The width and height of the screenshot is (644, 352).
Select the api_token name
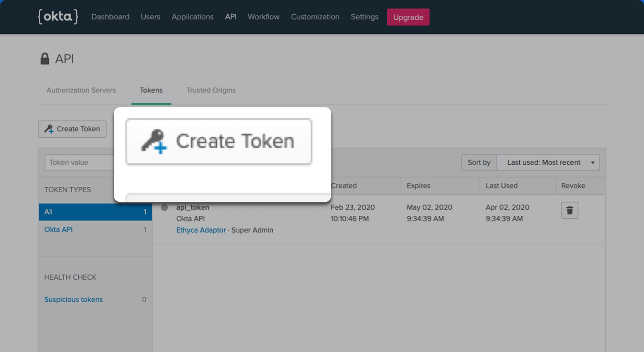[193, 207]
